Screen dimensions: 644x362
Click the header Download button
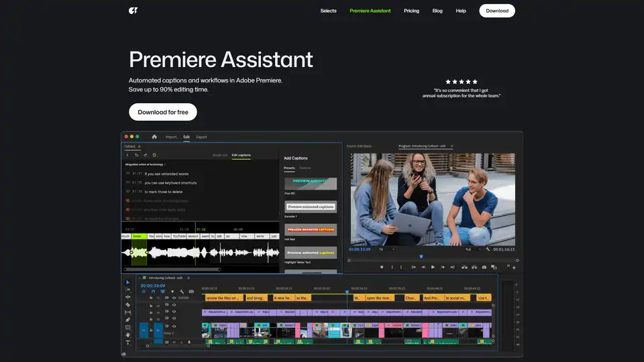coord(497,11)
